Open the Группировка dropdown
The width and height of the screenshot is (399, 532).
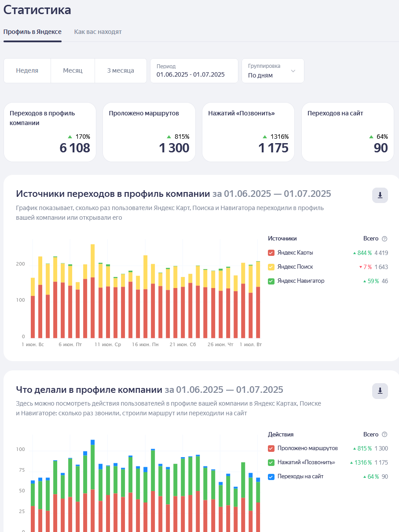coord(273,70)
